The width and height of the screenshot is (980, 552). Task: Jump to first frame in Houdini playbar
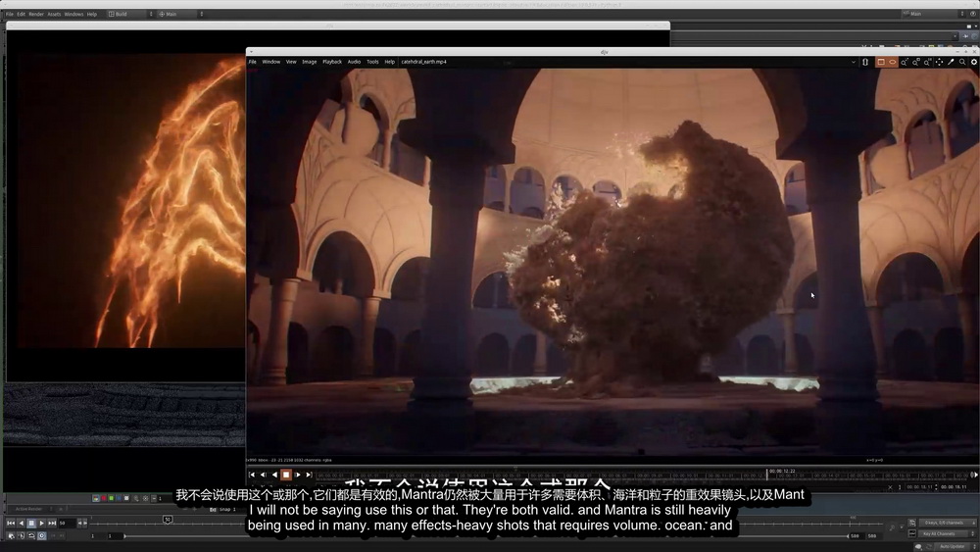click(11, 524)
